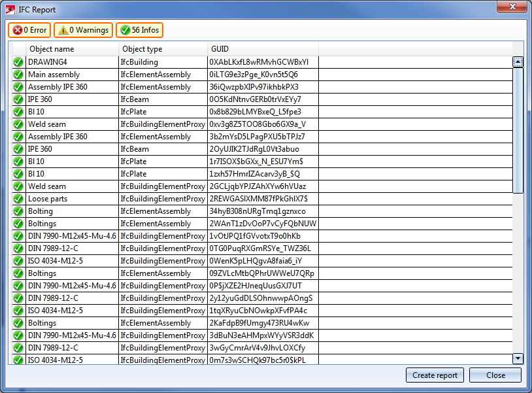This screenshot has height=393, width=532.
Task: Select GUID 2y12yuGdDLSOhnwwpAOngS cell
Action: pos(263,298)
